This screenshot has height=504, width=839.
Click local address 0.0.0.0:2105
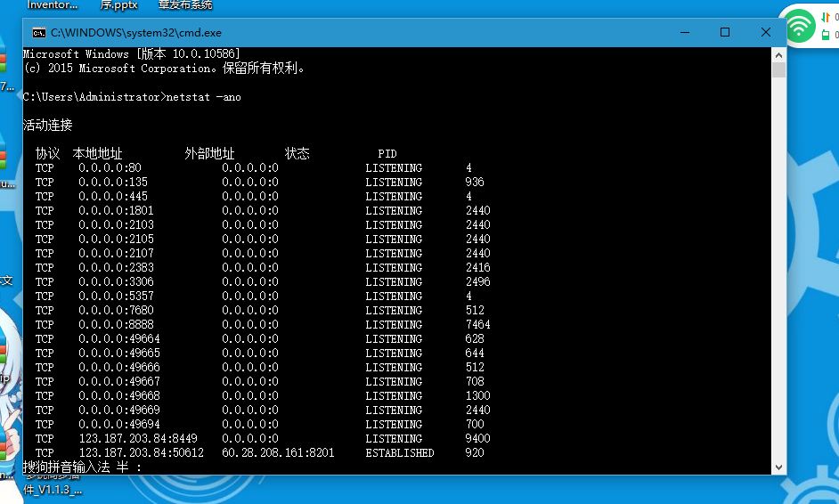click(116, 240)
